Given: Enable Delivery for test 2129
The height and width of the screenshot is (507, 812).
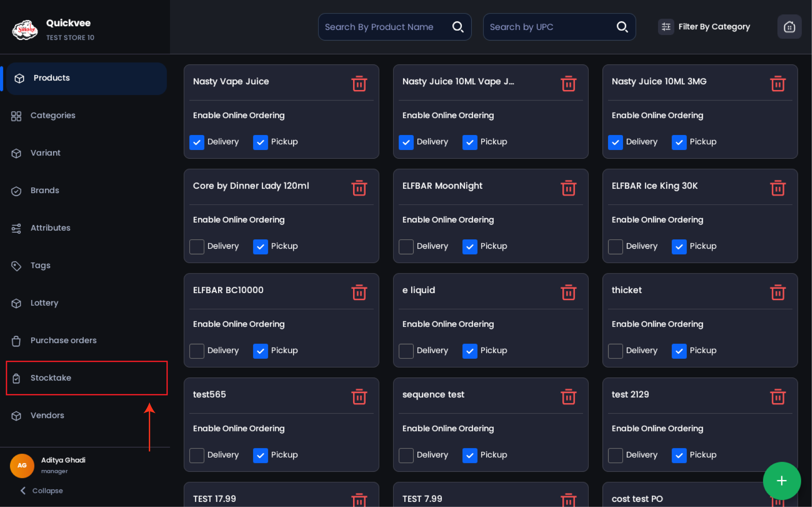Looking at the screenshot, I should [615, 455].
